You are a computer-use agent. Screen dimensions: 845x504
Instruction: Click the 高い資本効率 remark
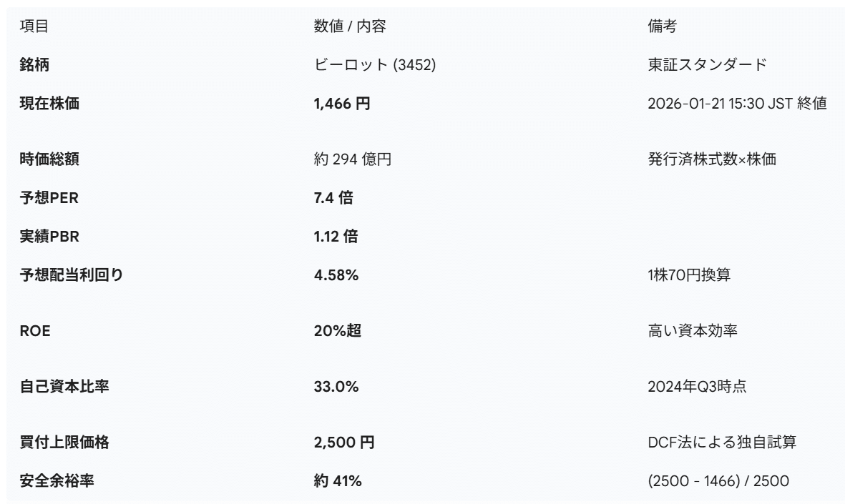(x=691, y=331)
